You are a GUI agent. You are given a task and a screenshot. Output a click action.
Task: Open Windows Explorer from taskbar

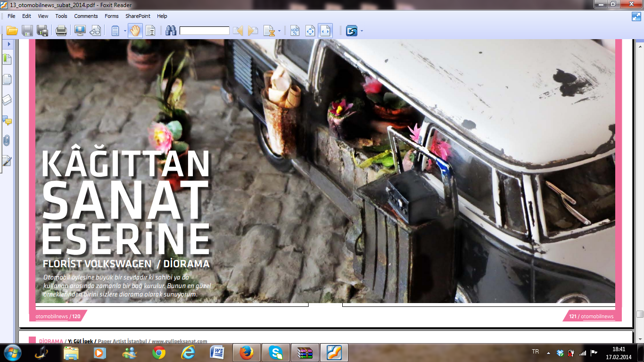coord(71,353)
